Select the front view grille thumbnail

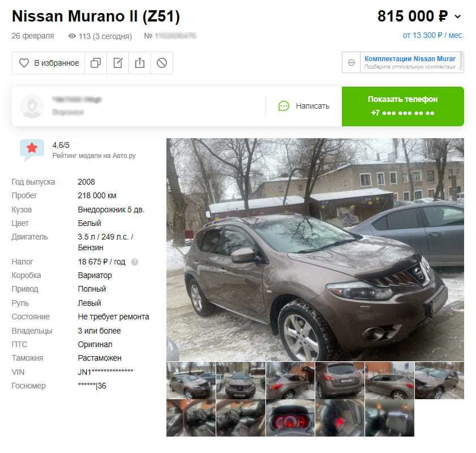pyautogui.click(x=241, y=381)
